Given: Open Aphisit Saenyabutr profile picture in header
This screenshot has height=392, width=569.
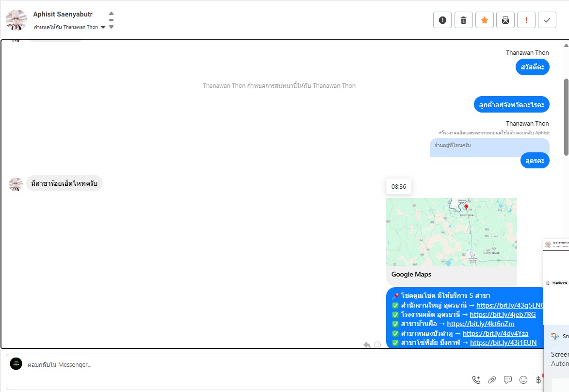Looking at the screenshot, I should 16,19.
